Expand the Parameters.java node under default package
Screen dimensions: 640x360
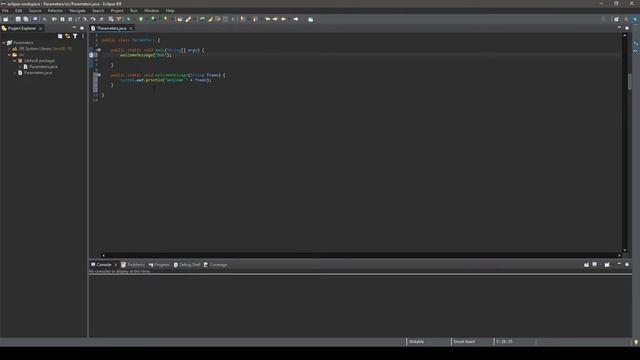coord(20,67)
